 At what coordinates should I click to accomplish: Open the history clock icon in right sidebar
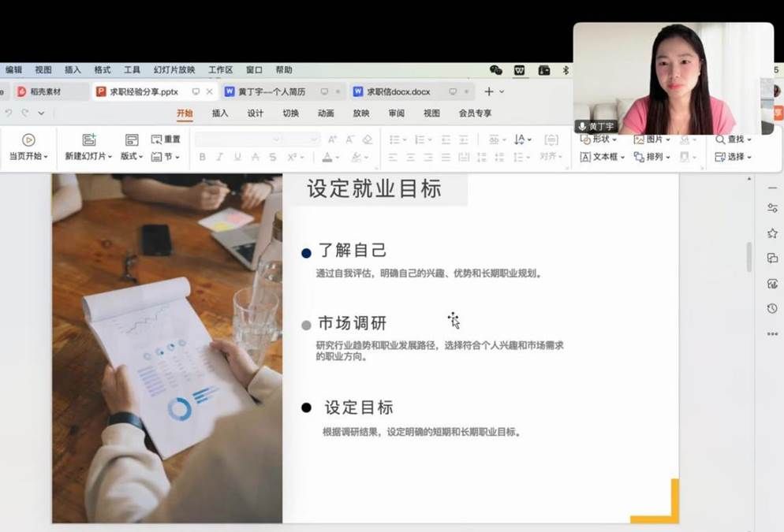coord(772,308)
